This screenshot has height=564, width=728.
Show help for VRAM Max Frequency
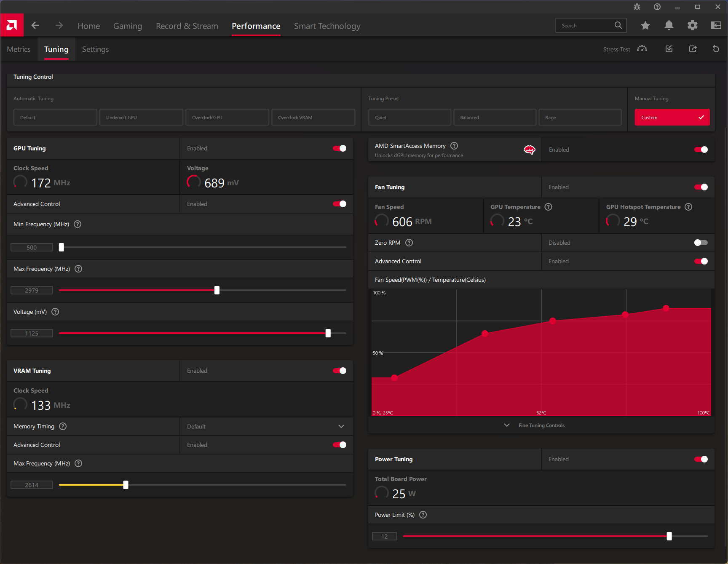(78, 463)
